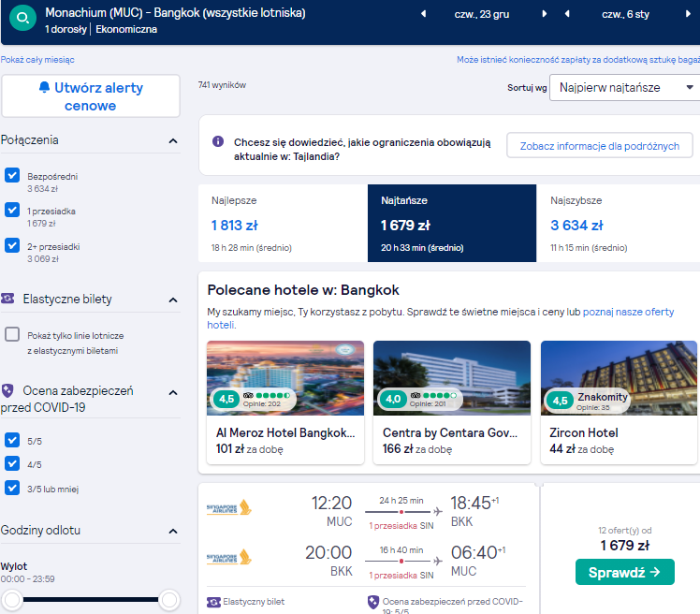Click the Elastyczne bilety ticket icon
Screen dimensions: 700x614
(x=8, y=299)
